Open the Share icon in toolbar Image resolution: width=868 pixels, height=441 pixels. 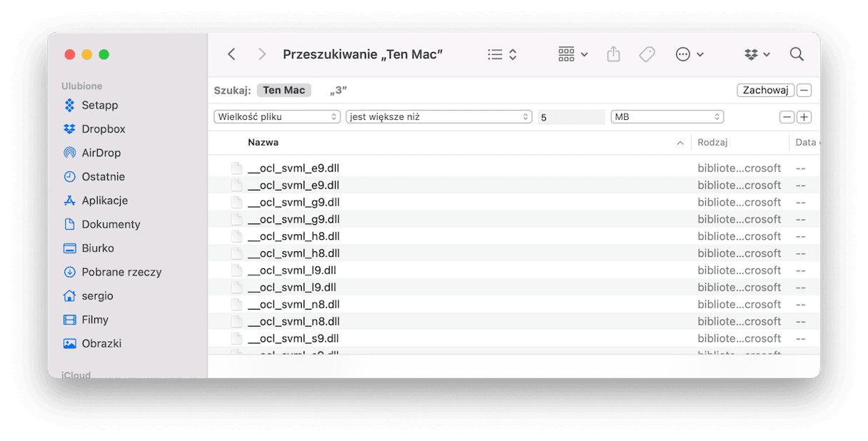(x=613, y=54)
